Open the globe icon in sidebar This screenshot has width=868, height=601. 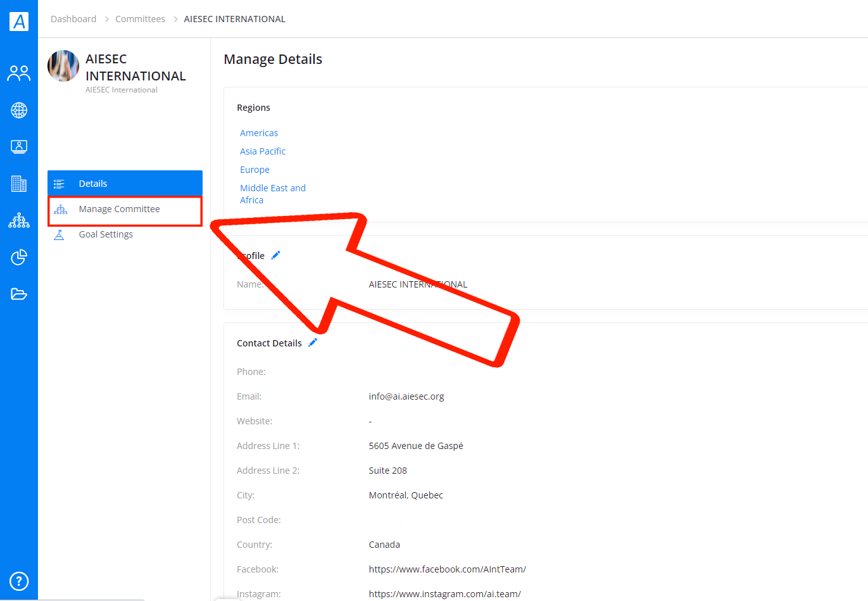[19, 110]
